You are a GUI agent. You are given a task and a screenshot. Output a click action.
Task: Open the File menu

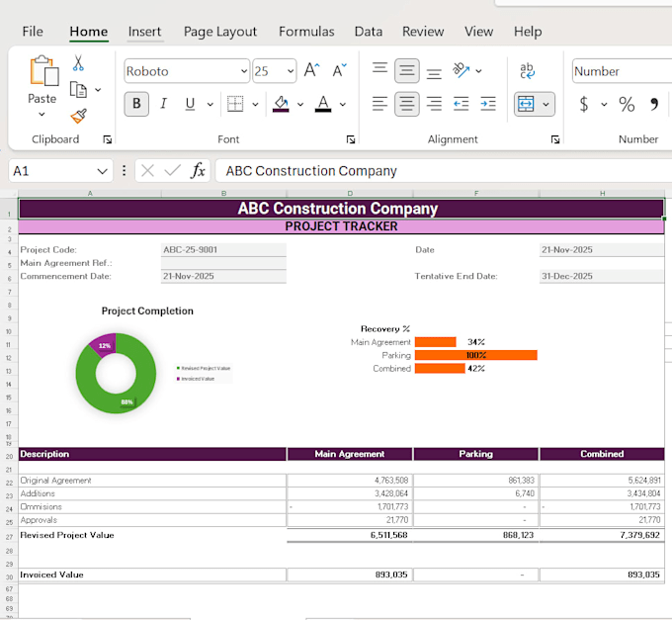[x=33, y=32]
